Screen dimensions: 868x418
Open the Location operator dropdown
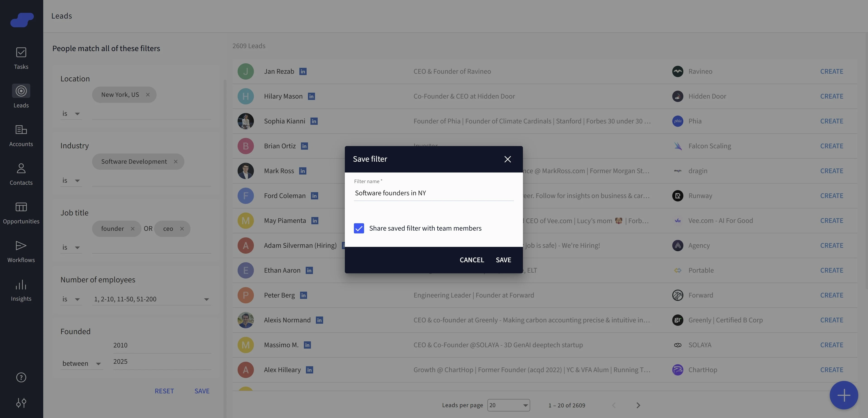(71, 113)
